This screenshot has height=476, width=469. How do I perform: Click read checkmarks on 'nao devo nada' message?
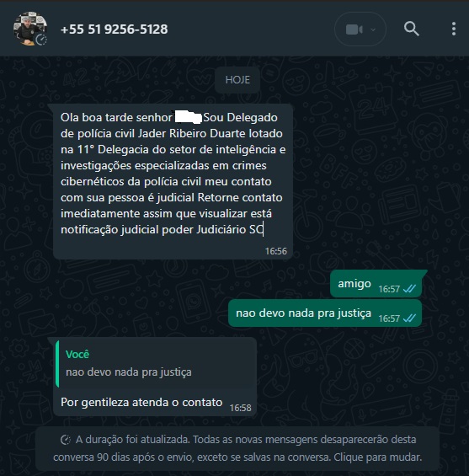click(x=409, y=318)
